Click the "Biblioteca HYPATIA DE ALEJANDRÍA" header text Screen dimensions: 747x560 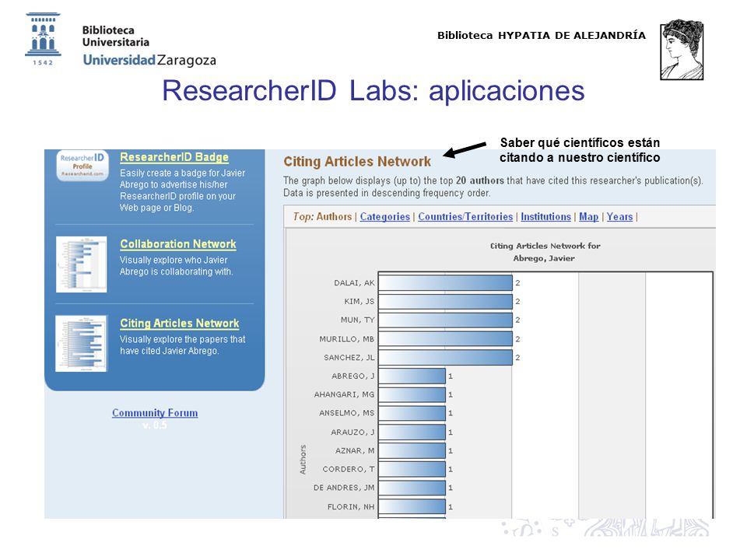pos(542,35)
